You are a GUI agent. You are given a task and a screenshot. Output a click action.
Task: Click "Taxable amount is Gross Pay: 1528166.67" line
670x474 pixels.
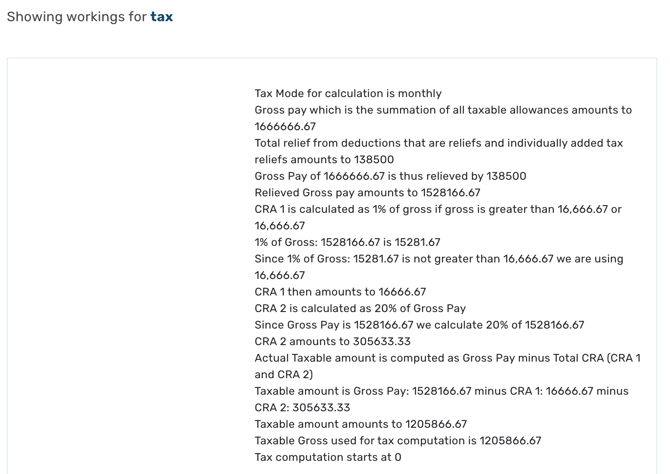pos(441,391)
